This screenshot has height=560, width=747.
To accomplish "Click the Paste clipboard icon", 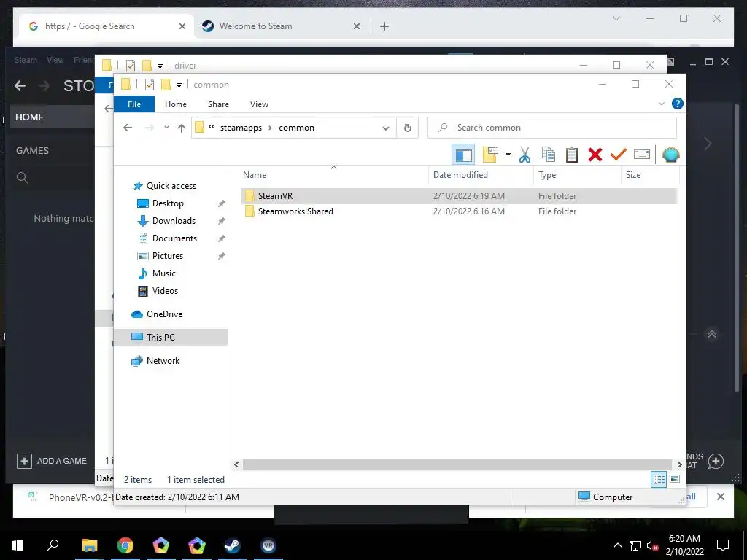I will click(572, 155).
